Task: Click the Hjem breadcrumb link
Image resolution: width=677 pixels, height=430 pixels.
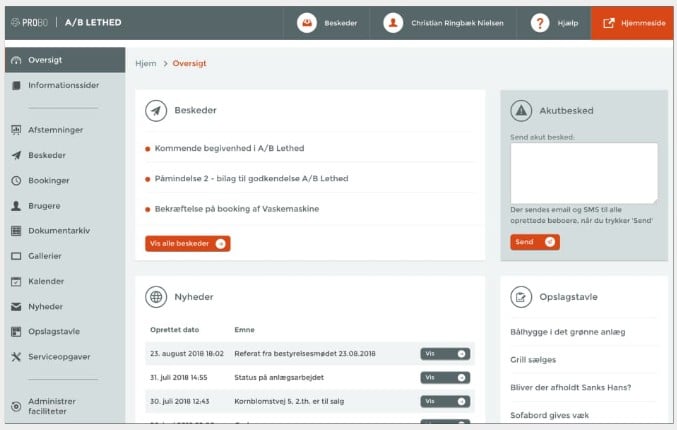Action: click(146, 63)
